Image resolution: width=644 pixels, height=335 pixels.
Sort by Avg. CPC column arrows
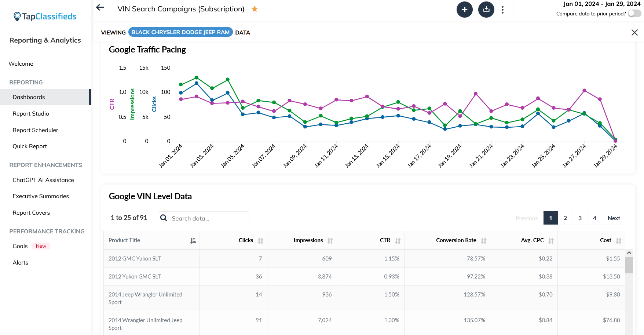click(x=551, y=241)
